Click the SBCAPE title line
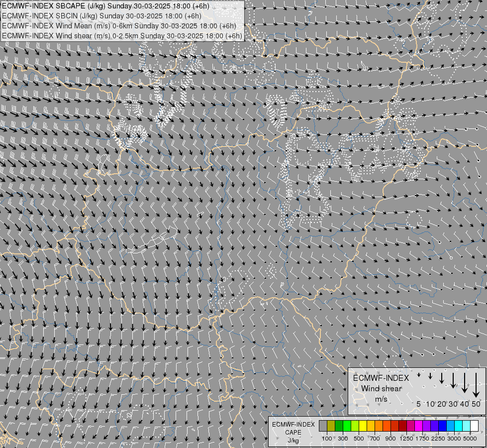The image size is (487, 448). click(105, 6)
